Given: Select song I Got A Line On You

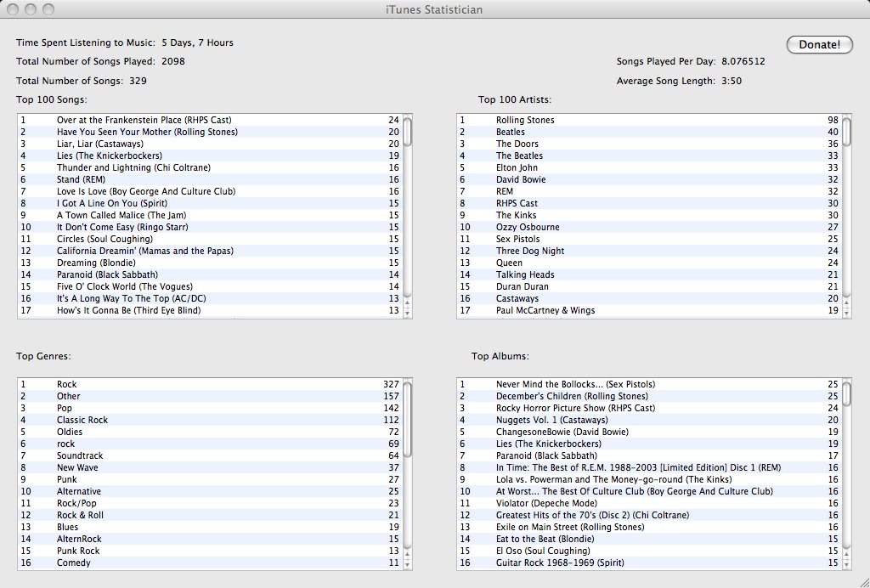Looking at the screenshot, I should point(211,203).
